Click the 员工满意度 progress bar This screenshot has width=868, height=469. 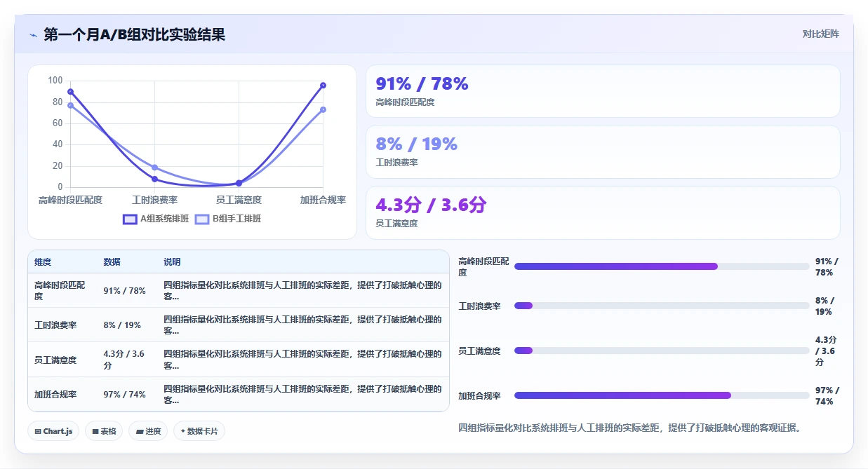coord(662,351)
